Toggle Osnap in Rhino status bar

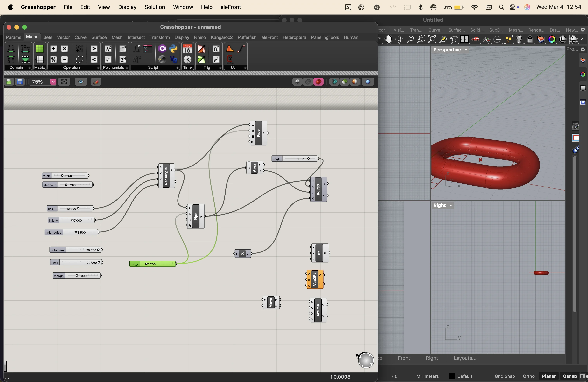click(570, 376)
